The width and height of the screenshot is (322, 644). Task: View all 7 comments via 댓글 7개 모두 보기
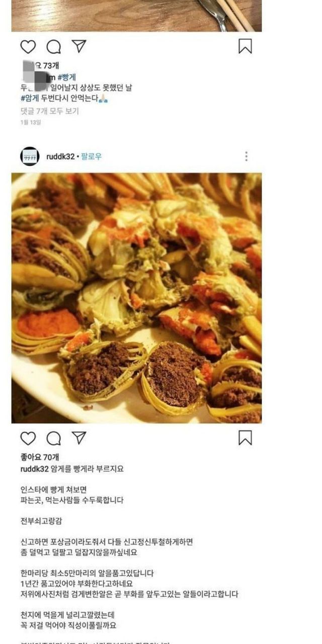coord(50,111)
